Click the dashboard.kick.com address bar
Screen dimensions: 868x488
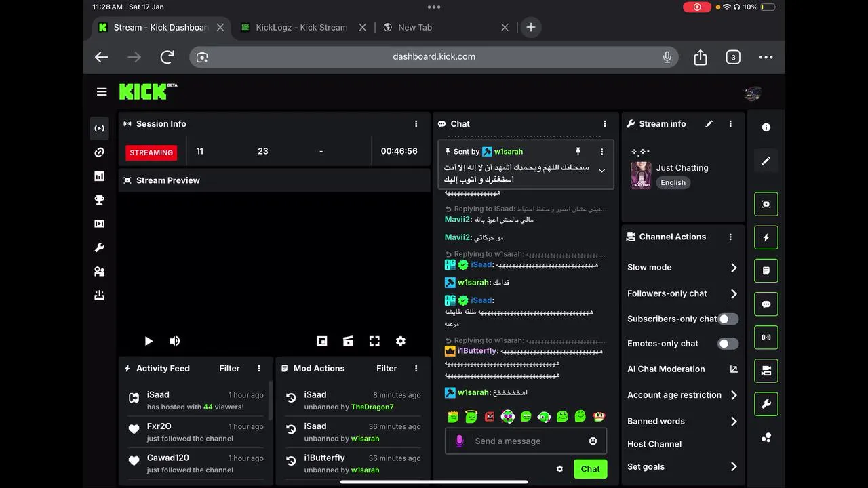click(x=434, y=57)
